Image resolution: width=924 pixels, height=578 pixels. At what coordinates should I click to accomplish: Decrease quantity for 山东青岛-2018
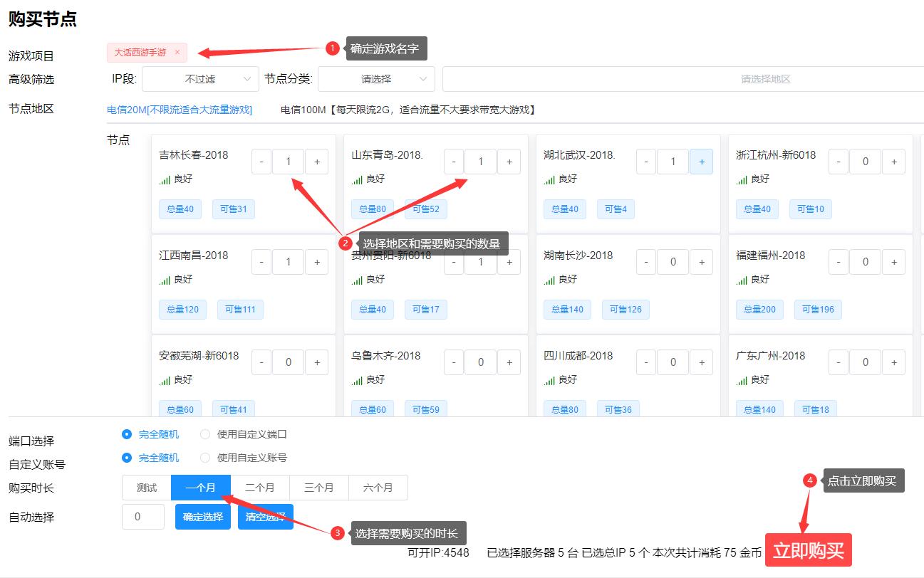point(454,162)
